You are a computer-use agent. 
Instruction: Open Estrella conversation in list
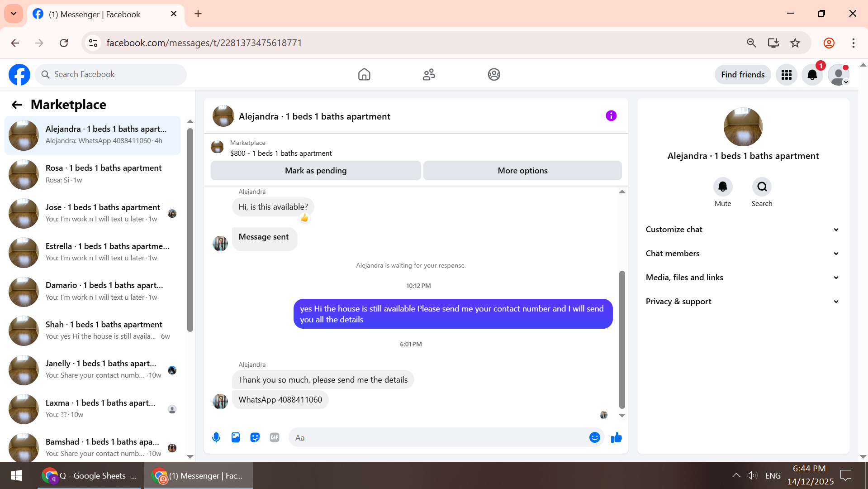pos(93,253)
